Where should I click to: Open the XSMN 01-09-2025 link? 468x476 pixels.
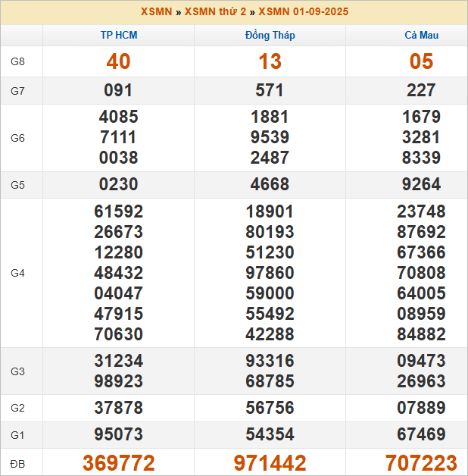click(x=304, y=12)
